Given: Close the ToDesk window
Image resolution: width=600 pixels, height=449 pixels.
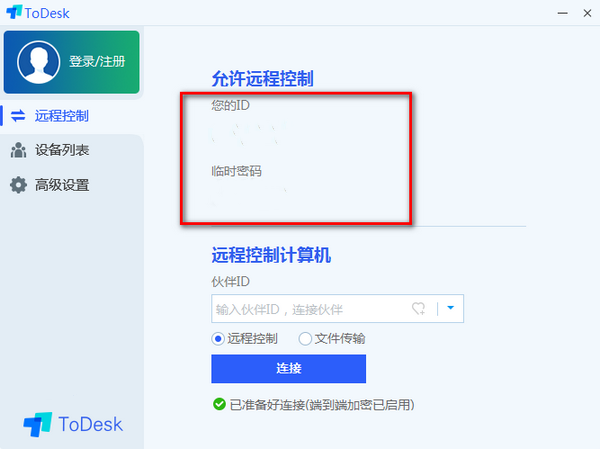Looking at the screenshot, I should click(587, 13).
